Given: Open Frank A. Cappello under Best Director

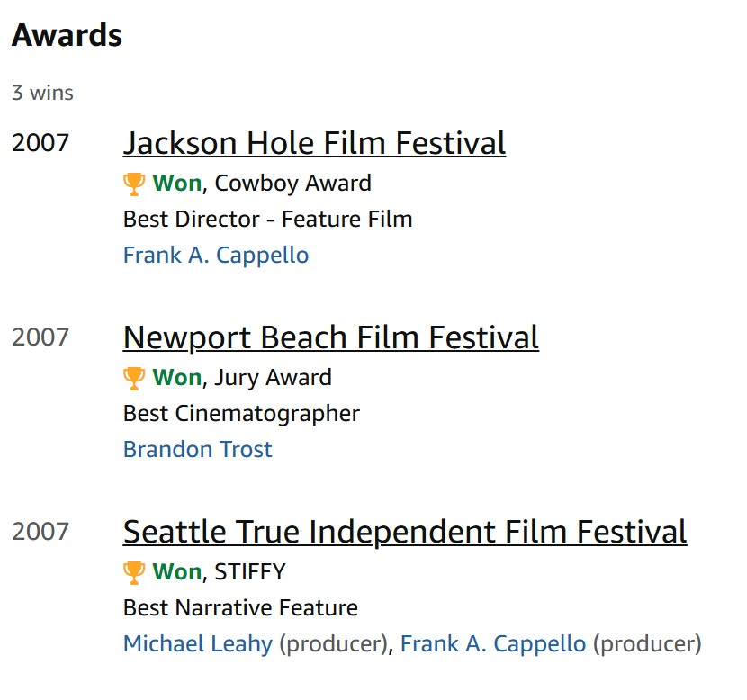Looking at the screenshot, I should click(x=216, y=256).
